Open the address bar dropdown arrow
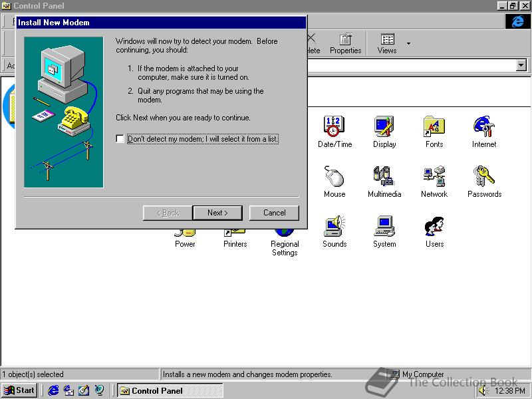 pyautogui.click(x=521, y=65)
